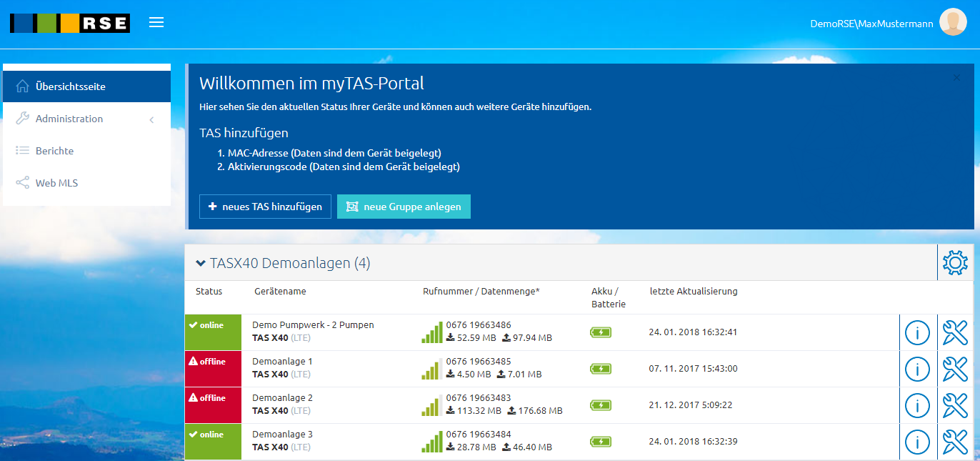This screenshot has height=461, width=980.
Task: Click online status of Demoanlage 3
Action: click(x=213, y=442)
